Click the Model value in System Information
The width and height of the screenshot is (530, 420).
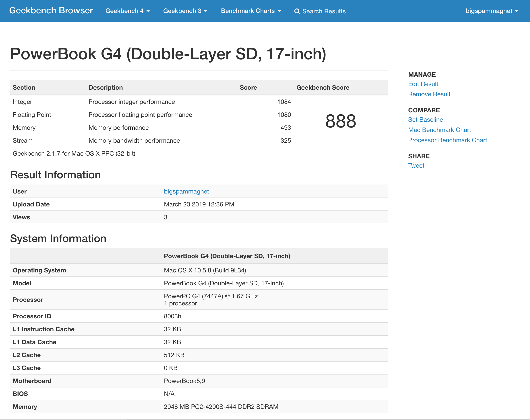pos(224,283)
